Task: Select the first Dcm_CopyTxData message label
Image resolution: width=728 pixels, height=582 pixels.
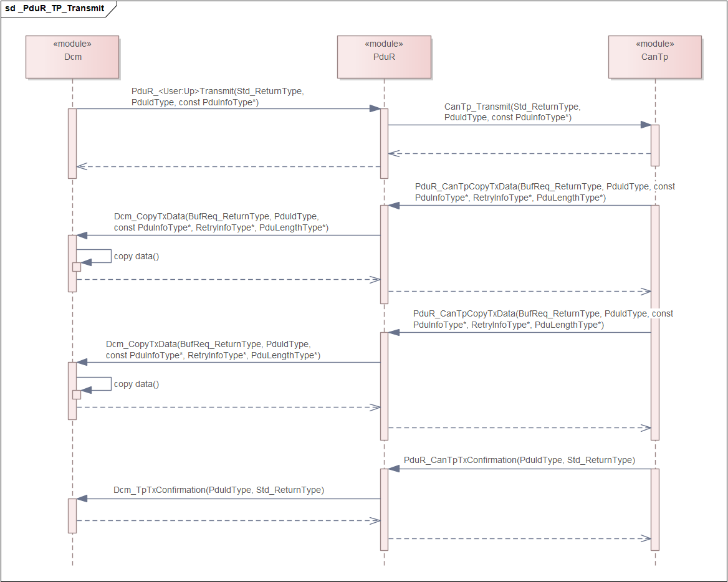Action: coord(221,222)
